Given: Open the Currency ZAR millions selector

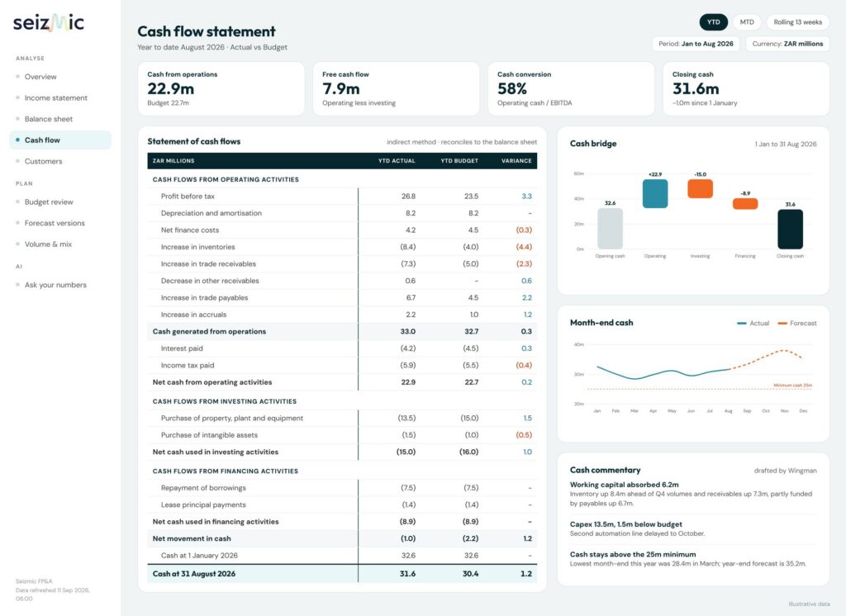Looking at the screenshot, I should [787, 44].
